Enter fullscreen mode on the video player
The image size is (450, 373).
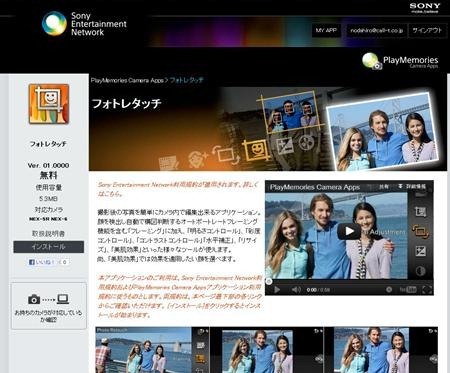coord(427,290)
